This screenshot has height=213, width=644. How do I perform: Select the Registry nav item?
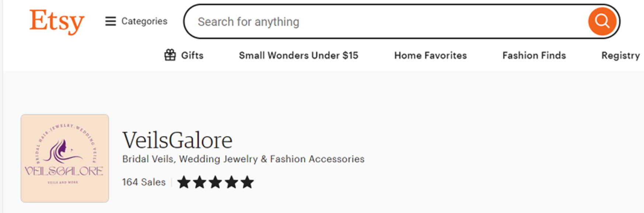tap(620, 55)
